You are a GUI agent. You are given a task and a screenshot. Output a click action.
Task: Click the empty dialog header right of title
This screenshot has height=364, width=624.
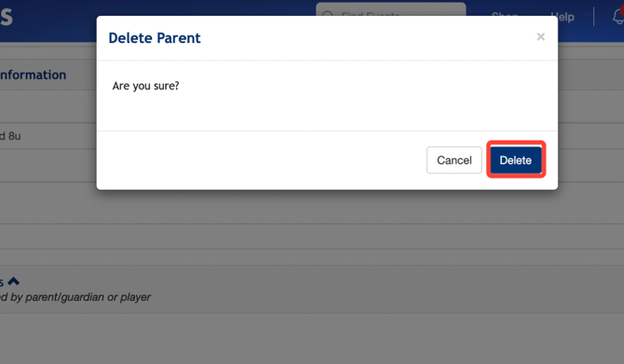click(x=368, y=38)
